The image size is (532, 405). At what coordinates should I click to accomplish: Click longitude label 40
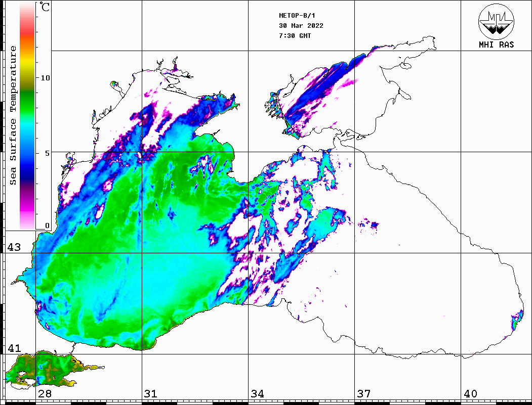[470, 394]
